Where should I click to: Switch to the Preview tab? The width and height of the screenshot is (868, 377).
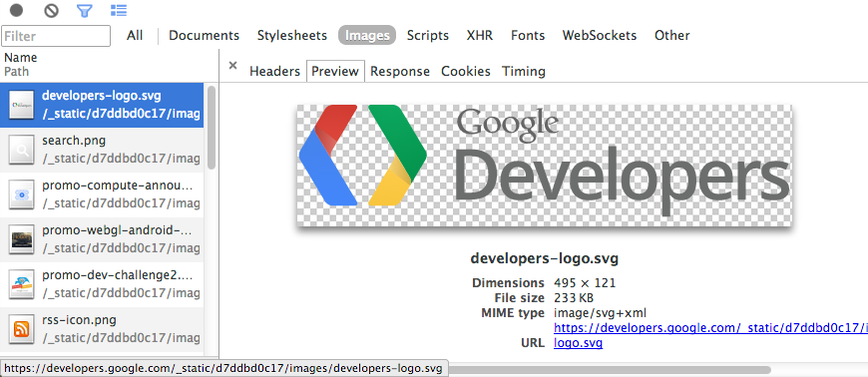tap(335, 71)
